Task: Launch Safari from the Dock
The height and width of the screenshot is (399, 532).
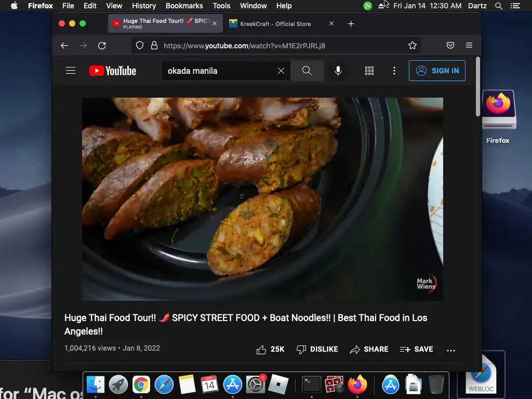Action: click(164, 384)
